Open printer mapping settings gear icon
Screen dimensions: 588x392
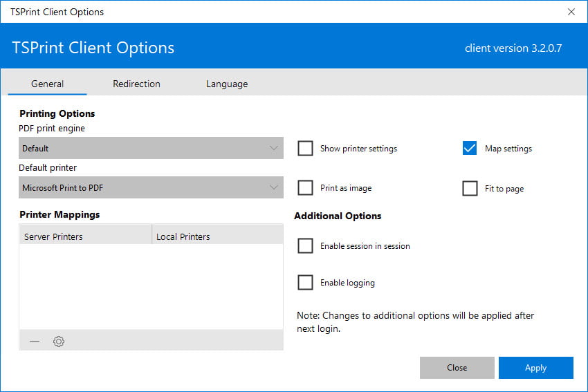click(59, 341)
